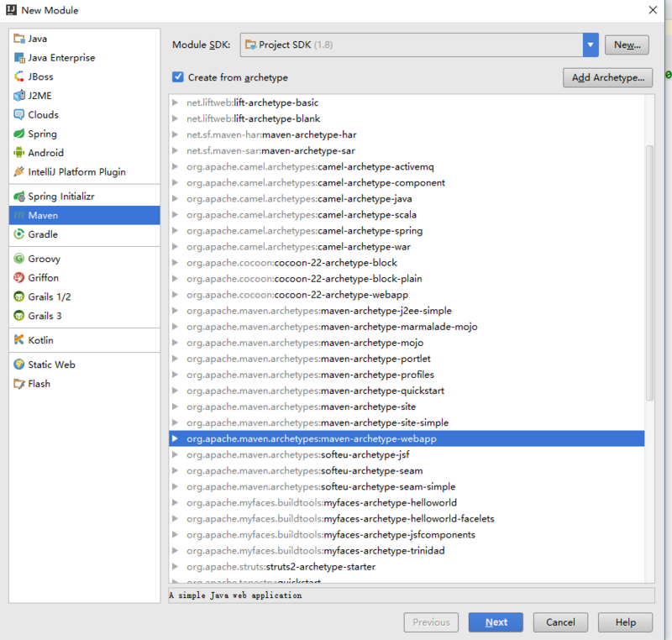The image size is (672, 640).
Task: Click the J2ME module icon
Action: (x=18, y=96)
